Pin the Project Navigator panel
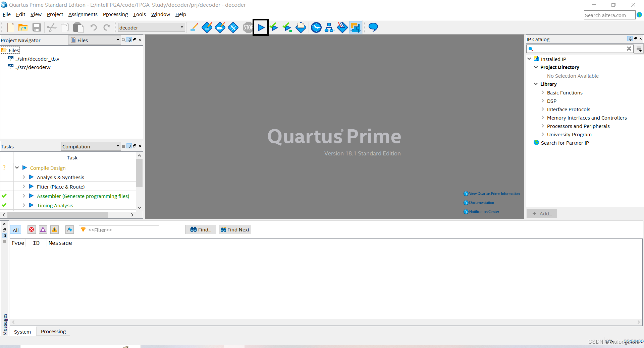This screenshot has width=644, height=348. tap(129, 40)
